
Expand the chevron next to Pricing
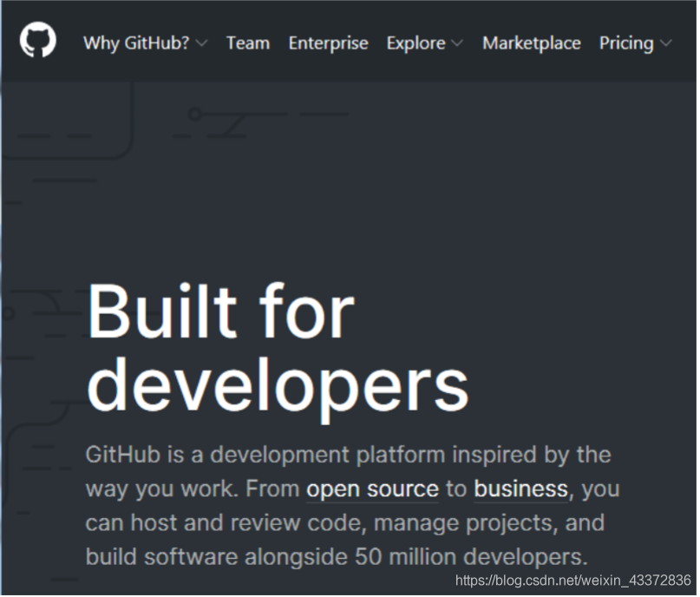665,43
